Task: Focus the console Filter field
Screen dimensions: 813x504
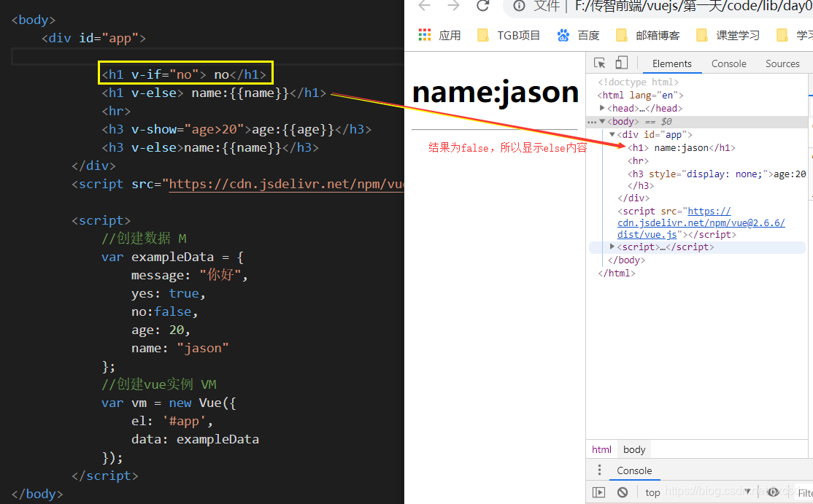Action: [x=805, y=492]
